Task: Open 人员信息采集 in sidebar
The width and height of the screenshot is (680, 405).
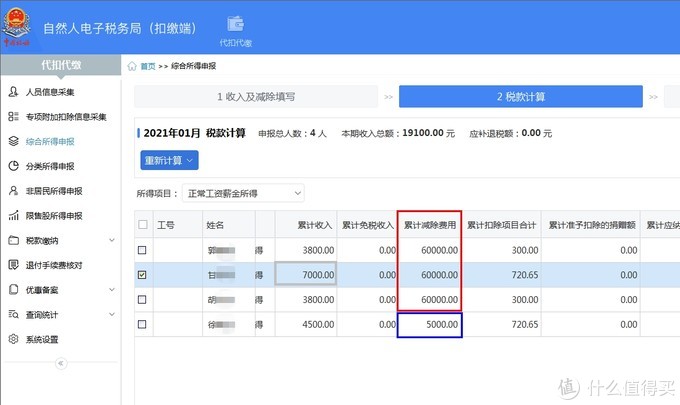Action: tap(50, 92)
